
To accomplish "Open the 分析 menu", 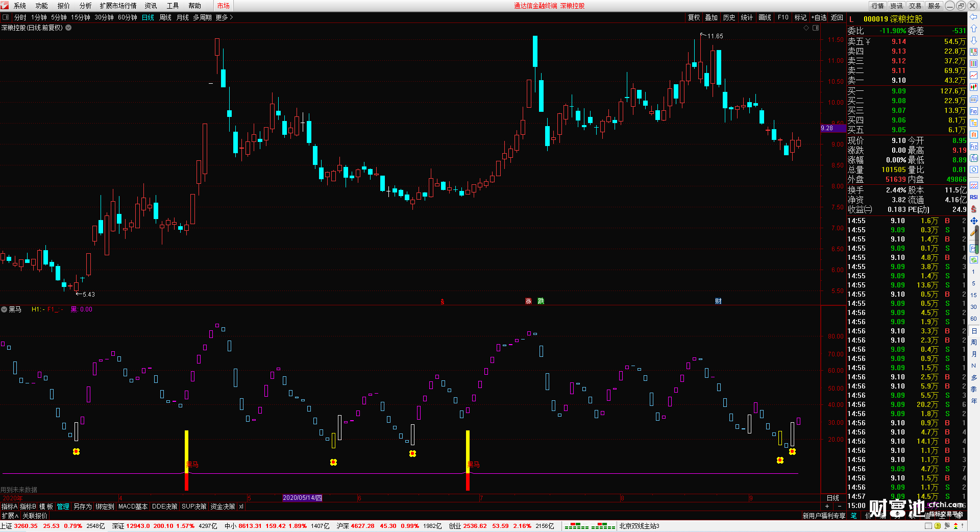I will [x=86, y=6].
